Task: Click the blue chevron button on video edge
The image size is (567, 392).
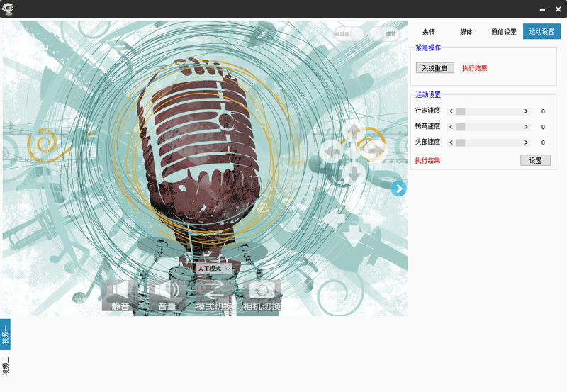Action: click(399, 189)
